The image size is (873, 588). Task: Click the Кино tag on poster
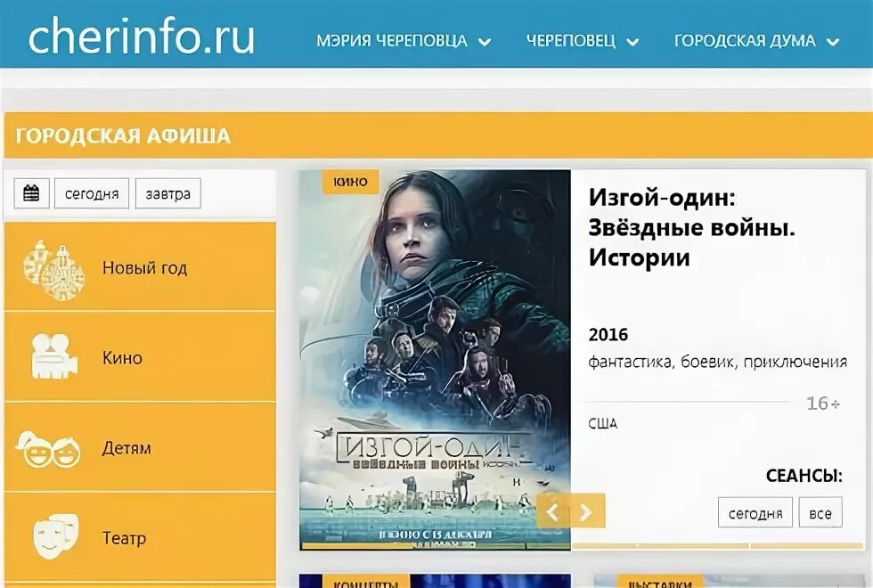(351, 182)
